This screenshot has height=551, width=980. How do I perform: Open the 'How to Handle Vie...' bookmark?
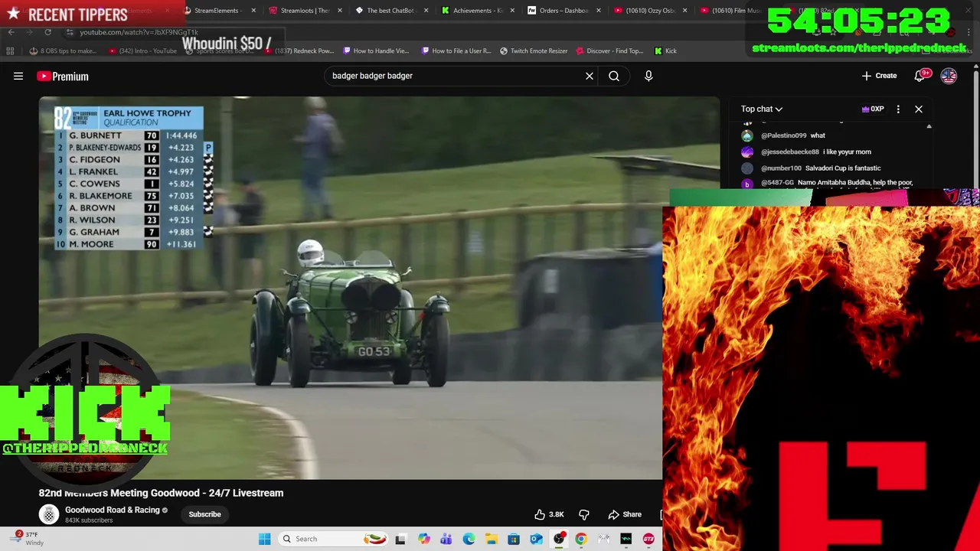pyautogui.click(x=376, y=51)
